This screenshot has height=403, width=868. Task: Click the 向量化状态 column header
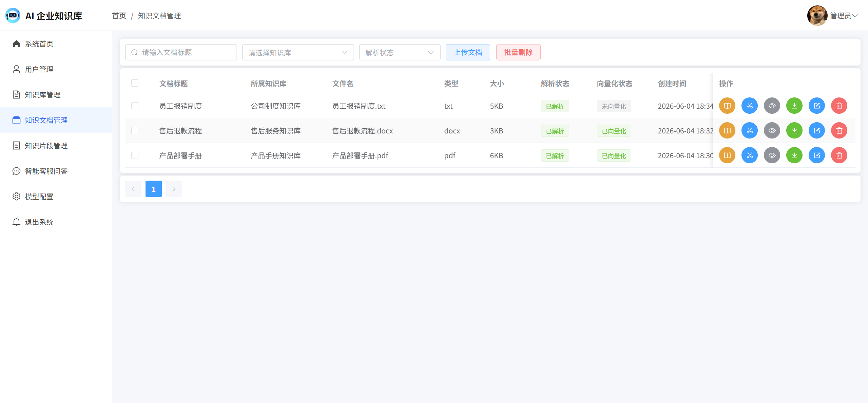(615, 84)
